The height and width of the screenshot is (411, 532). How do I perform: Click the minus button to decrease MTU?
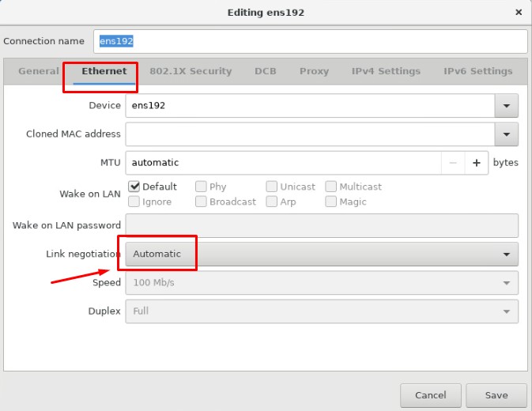point(453,163)
